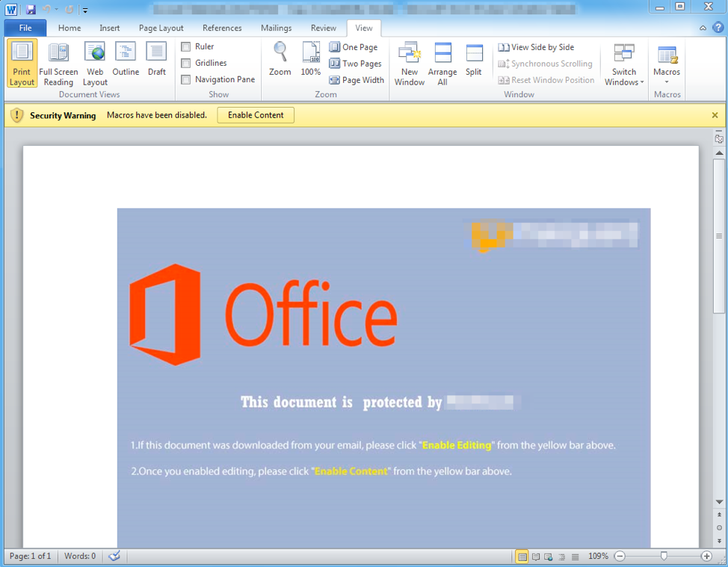The image size is (728, 567).
Task: Click the proofing check icon in status bar
Action: tap(114, 556)
